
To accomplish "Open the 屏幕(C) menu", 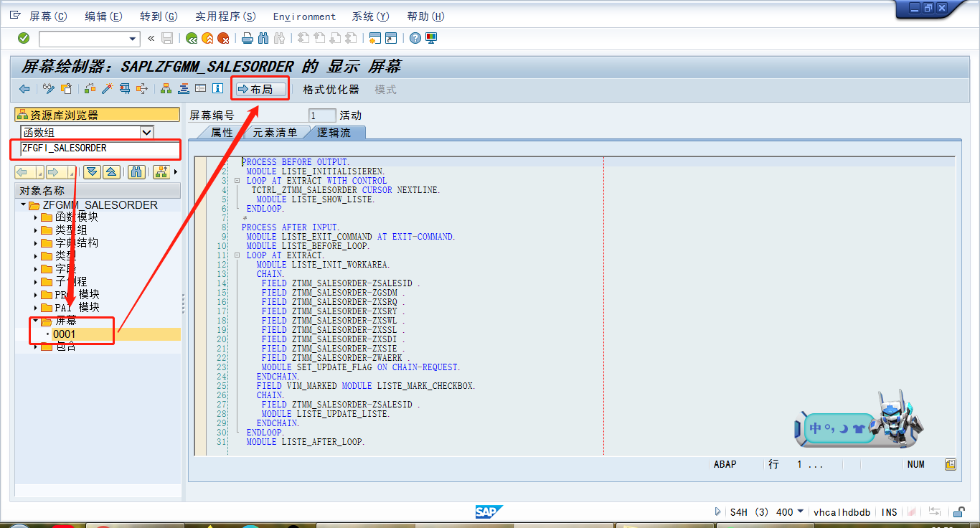I will tap(48, 16).
